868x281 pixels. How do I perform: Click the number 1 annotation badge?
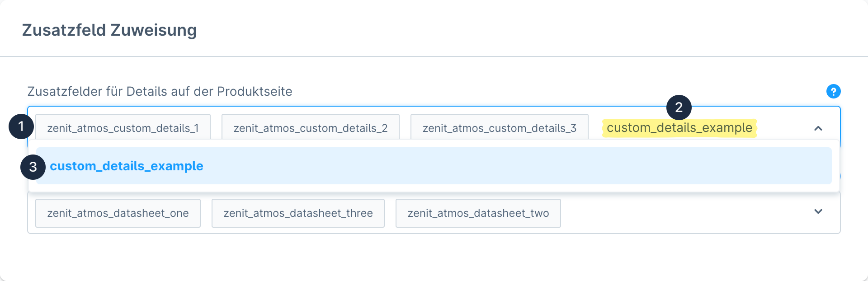click(21, 126)
